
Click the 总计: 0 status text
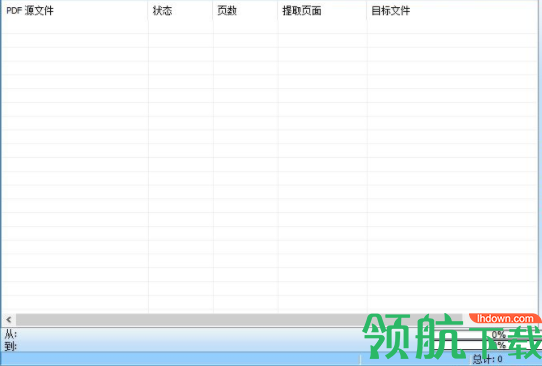coord(488,359)
